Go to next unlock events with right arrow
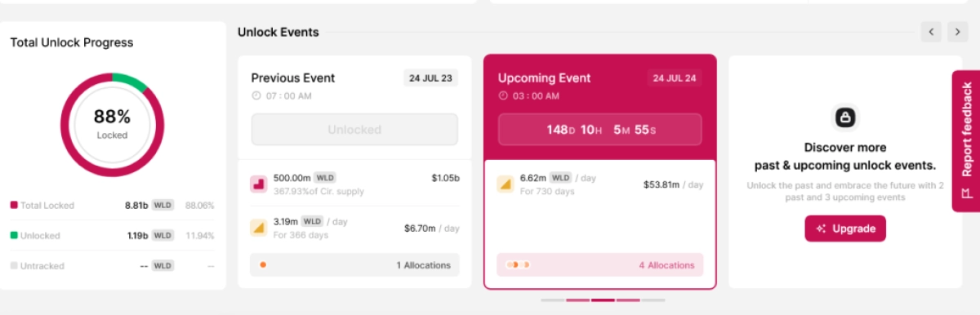Viewport: 980px width, 315px height. coord(957,32)
